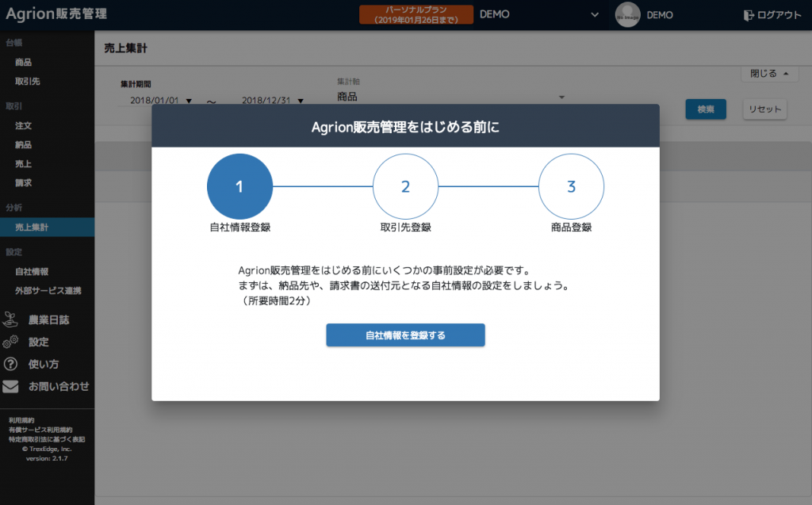Click the © TrexEdge, Inc. text
The height and width of the screenshot is (505, 812).
click(47, 449)
